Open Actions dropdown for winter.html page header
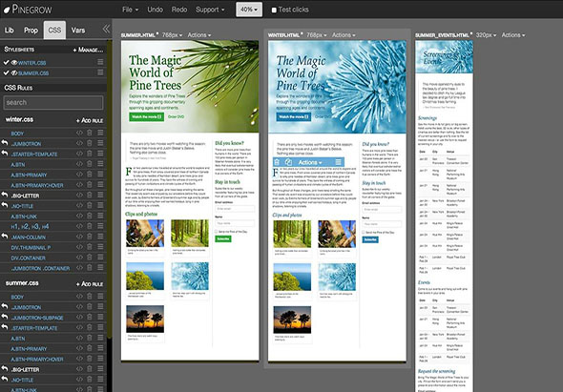The width and height of the screenshot is (563, 392). click(344, 35)
